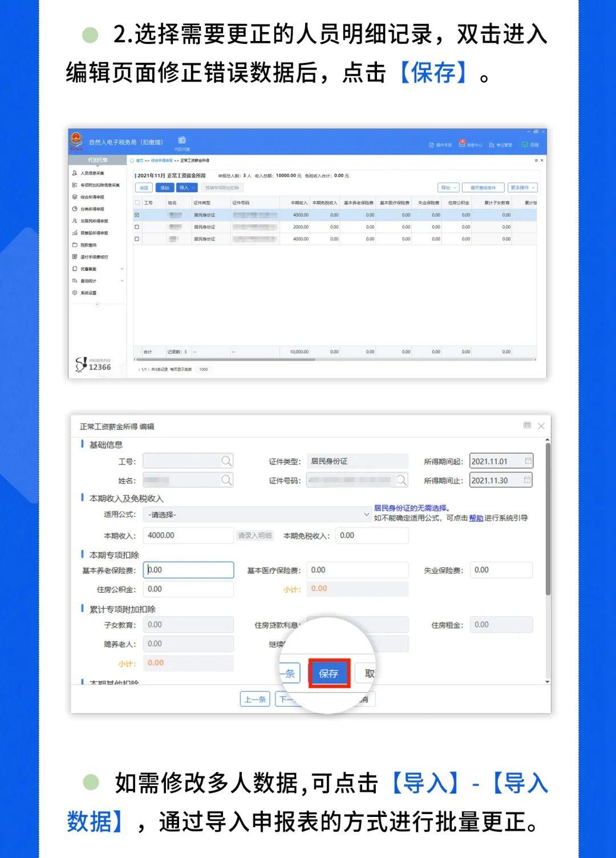The image size is (616, 858).
Task: Open 消息中心 with notification badge
Action: click(x=471, y=145)
